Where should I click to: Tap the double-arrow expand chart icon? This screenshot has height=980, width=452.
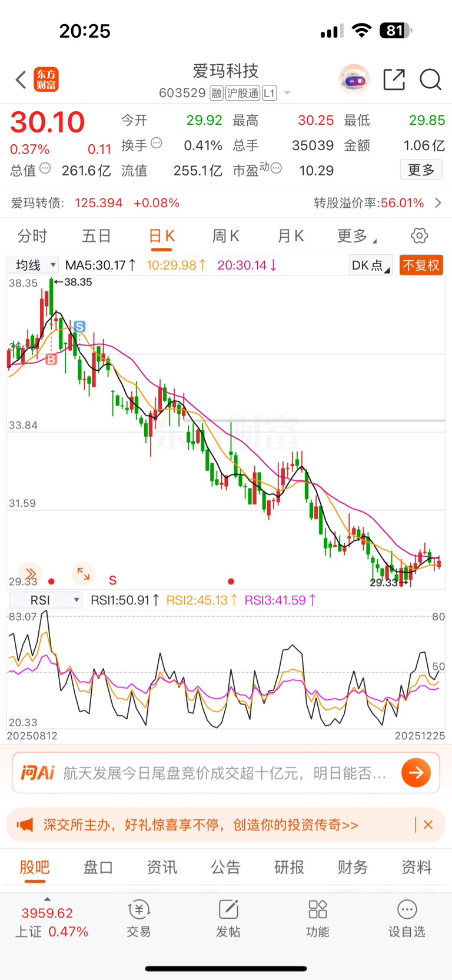(30, 573)
